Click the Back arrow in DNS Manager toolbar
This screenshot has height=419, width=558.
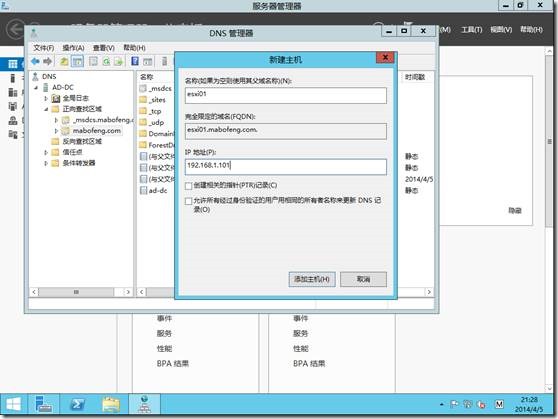click(x=35, y=62)
